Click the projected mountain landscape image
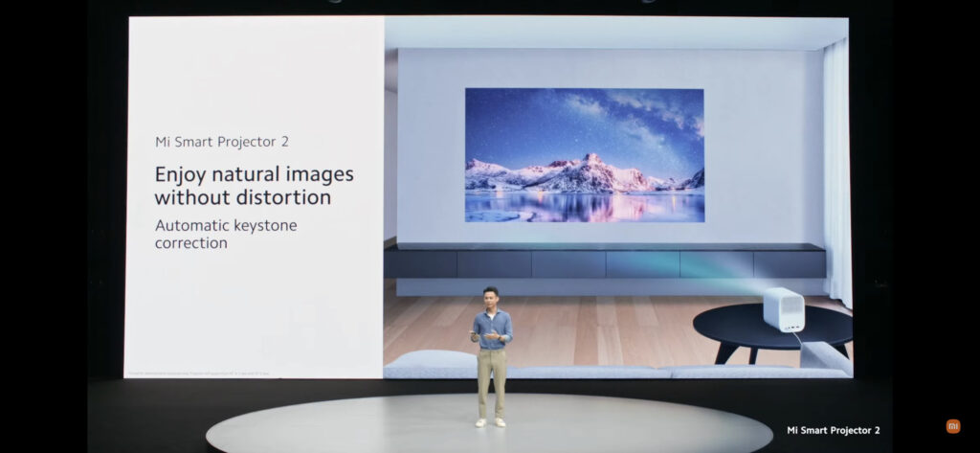 tap(585, 155)
